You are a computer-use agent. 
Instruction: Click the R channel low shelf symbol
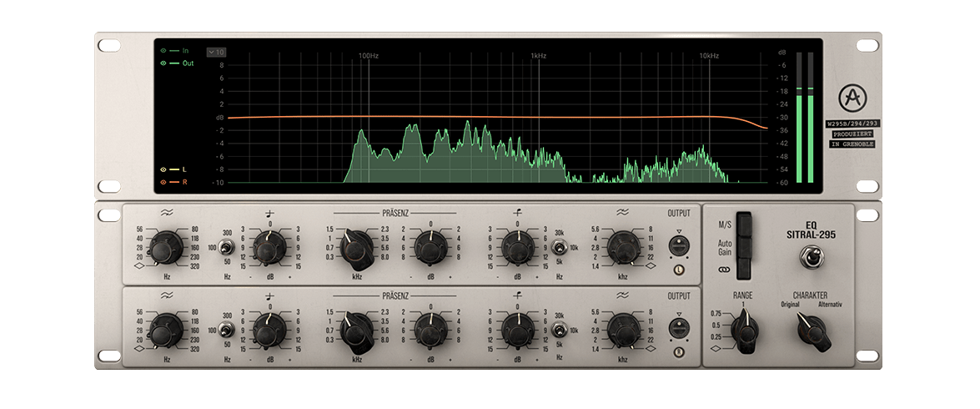coord(270,295)
